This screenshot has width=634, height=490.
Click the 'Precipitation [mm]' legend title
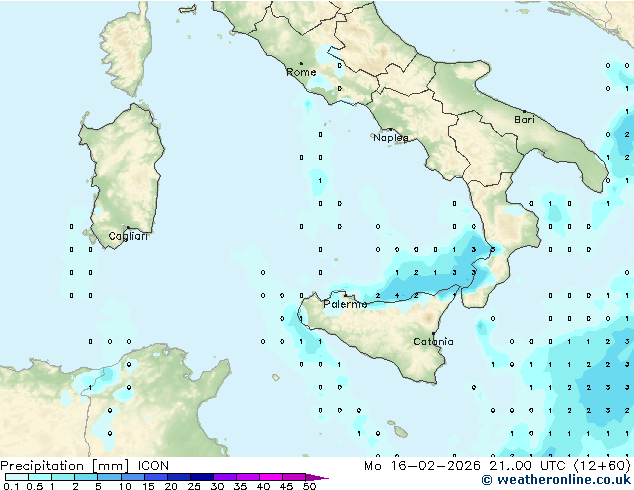tap(65, 466)
